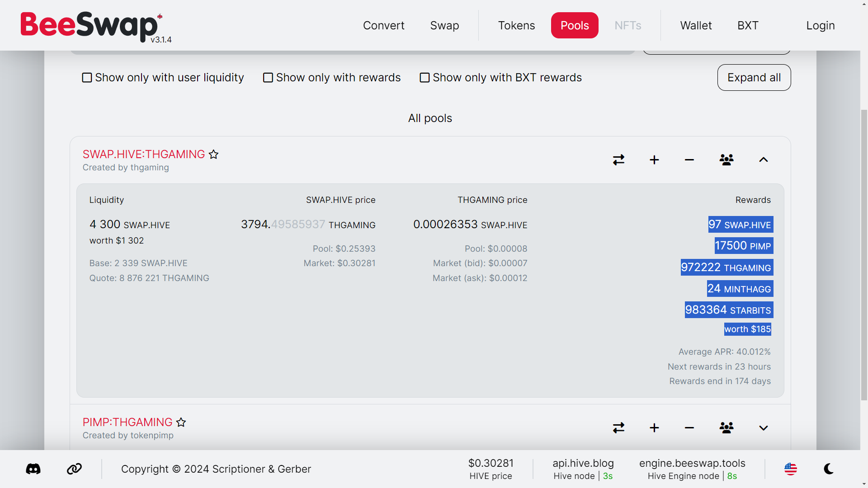Click Base: 2 339 SWAP.HIVE text
868x488 pixels.
click(138, 263)
